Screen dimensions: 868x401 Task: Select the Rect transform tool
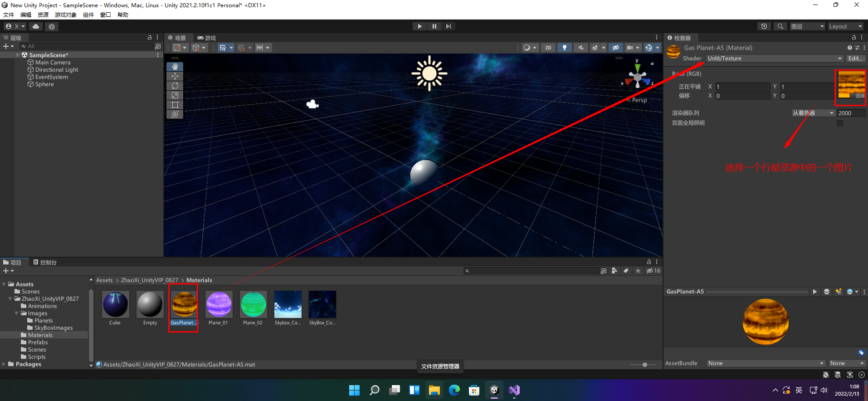click(x=175, y=105)
